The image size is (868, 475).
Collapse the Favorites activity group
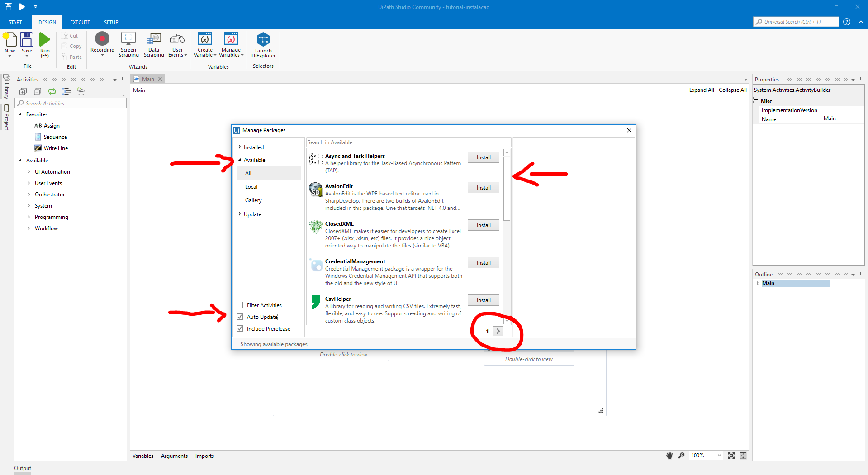click(x=20, y=114)
